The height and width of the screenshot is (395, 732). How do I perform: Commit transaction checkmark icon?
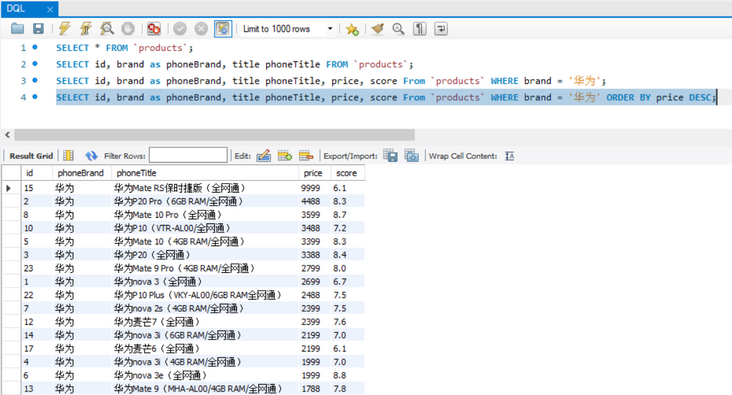coord(180,29)
